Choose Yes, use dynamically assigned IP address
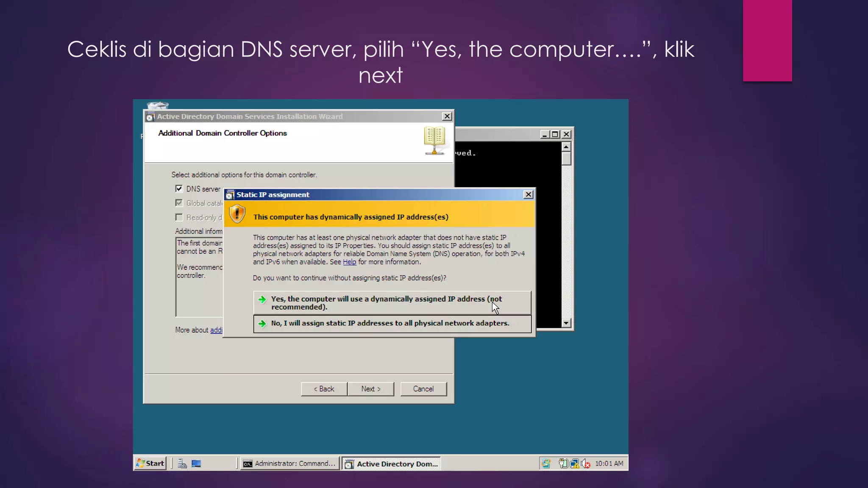 click(x=392, y=302)
